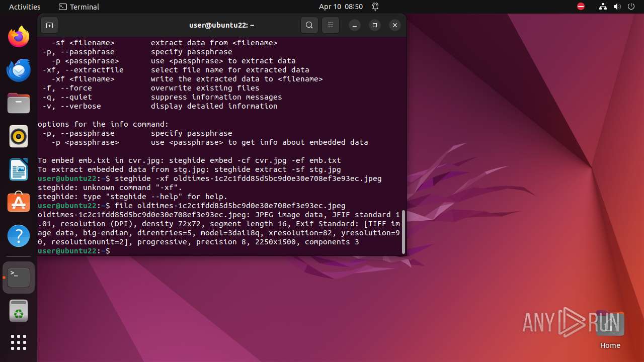Open the clock calendar Apr 10 08:50
This screenshot has width=644, height=362.
click(x=341, y=7)
